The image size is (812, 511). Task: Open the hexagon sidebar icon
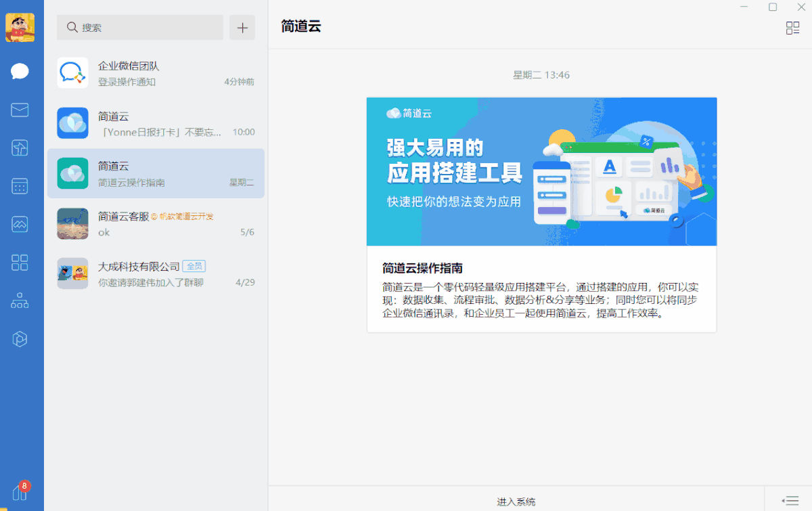20,339
